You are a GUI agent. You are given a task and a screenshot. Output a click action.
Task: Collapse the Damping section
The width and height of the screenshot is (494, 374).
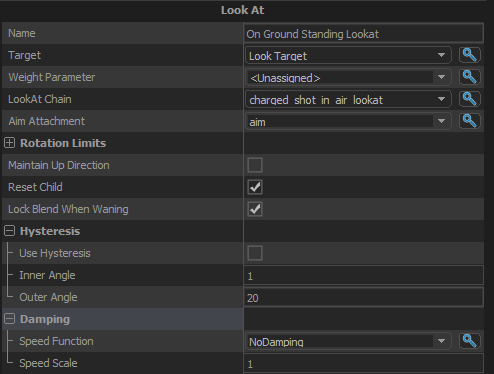point(10,319)
